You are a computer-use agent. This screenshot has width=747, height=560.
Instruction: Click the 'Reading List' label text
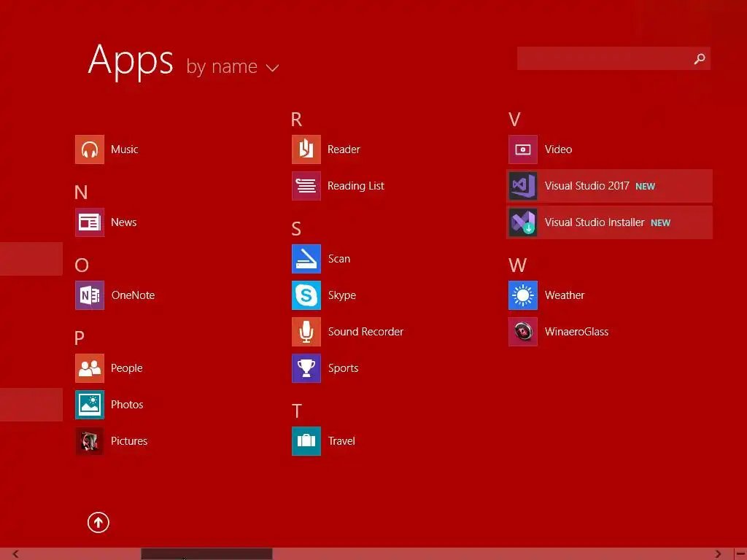pos(356,186)
